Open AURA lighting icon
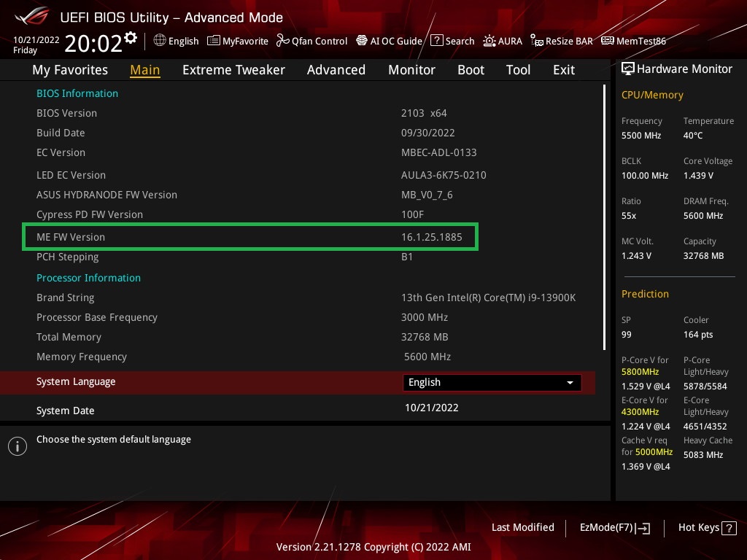This screenshot has width=747, height=560. tap(489, 41)
